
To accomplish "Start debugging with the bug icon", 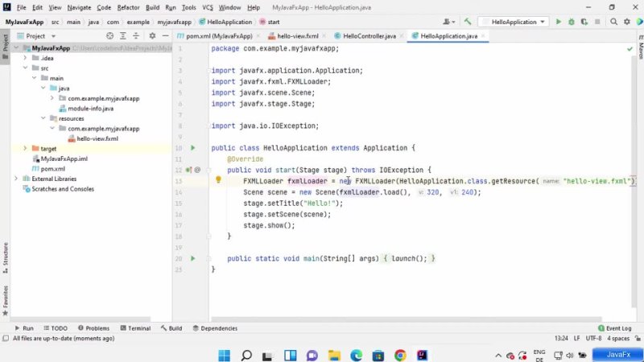I will tap(572, 22).
